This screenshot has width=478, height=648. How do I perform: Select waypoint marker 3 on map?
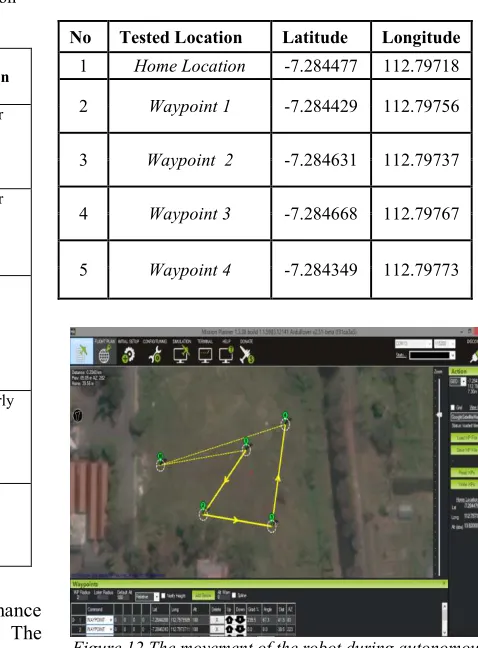pos(271,524)
